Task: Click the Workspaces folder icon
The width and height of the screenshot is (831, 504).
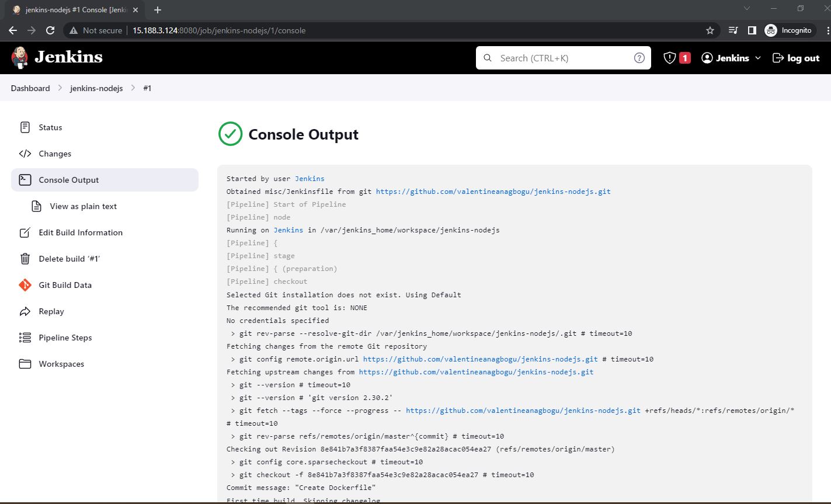Action: 25,364
